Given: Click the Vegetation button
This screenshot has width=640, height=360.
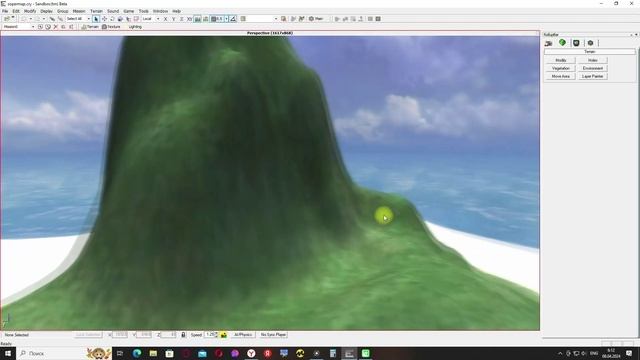Looking at the screenshot, I should pos(560,69).
